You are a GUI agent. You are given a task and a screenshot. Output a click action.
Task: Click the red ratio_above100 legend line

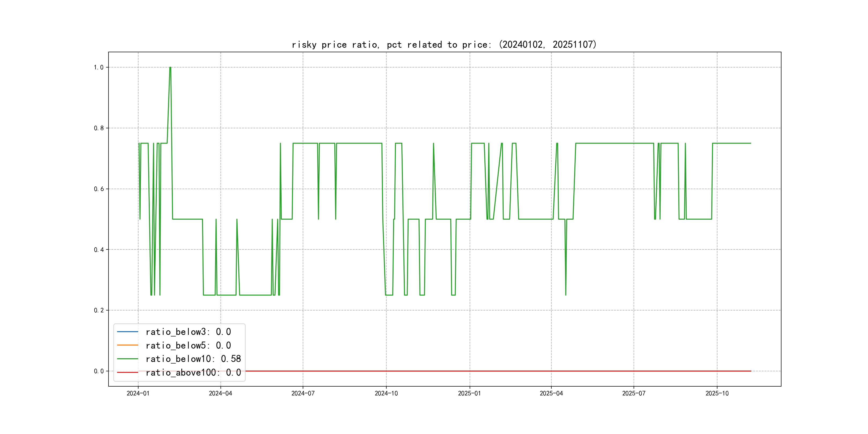pyautogui.click(x=127, y=372)
